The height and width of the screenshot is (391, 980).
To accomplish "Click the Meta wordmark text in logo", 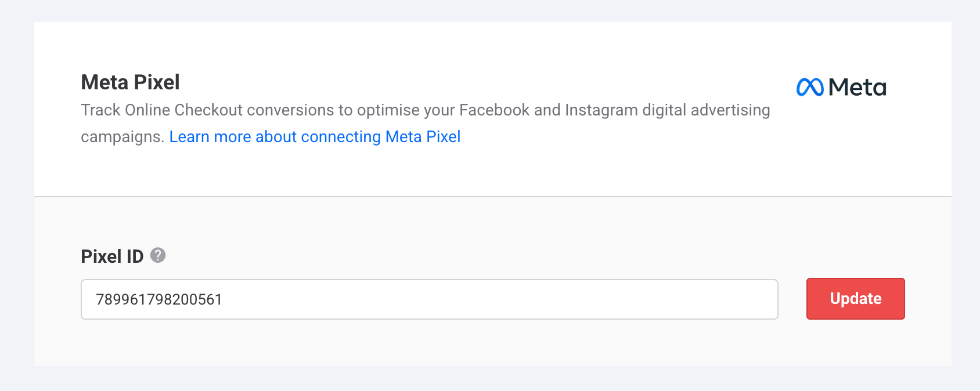I will coord(858,88).
